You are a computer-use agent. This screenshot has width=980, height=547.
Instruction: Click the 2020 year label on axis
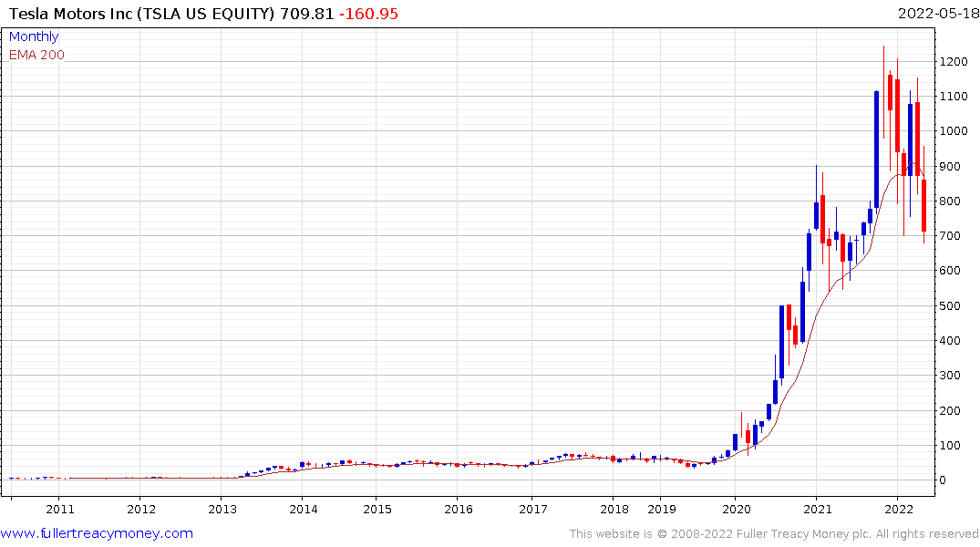pos(737,509)
